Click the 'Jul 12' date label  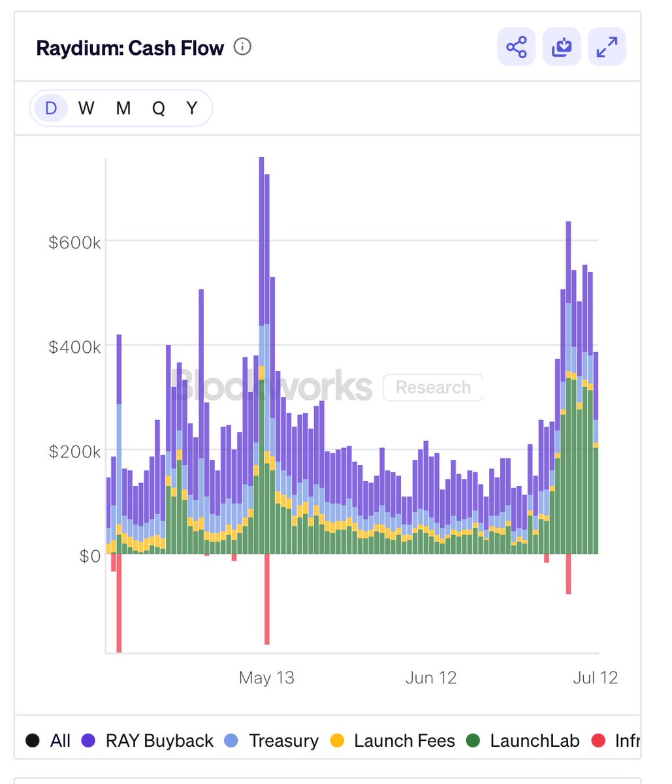[595, 678]
